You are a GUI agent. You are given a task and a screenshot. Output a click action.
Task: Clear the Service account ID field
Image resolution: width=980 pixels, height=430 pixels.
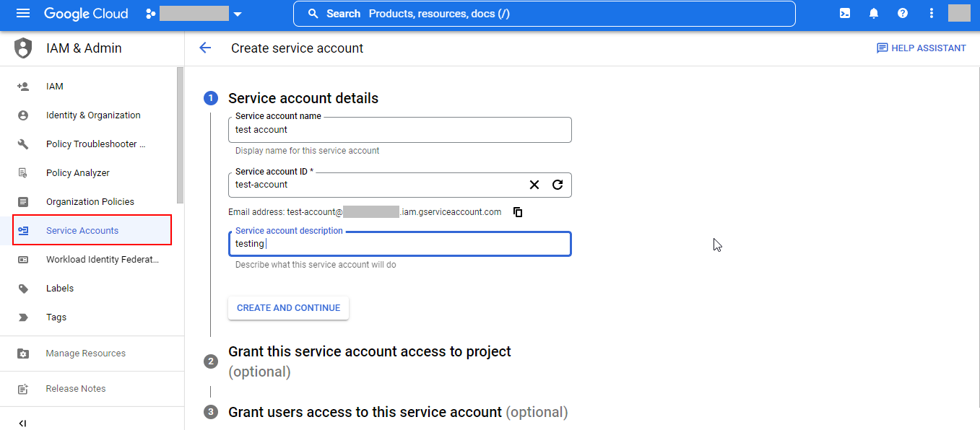point(534,185)
